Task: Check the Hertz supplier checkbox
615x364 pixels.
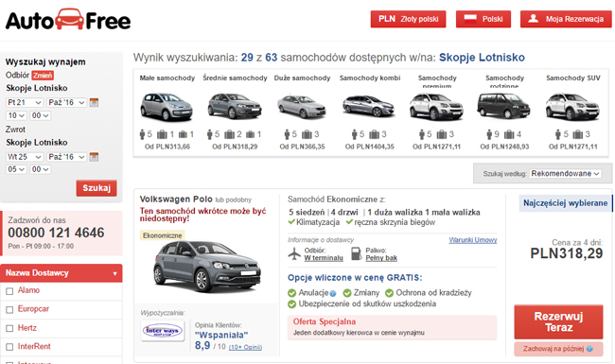Action: tap(9, 329)
